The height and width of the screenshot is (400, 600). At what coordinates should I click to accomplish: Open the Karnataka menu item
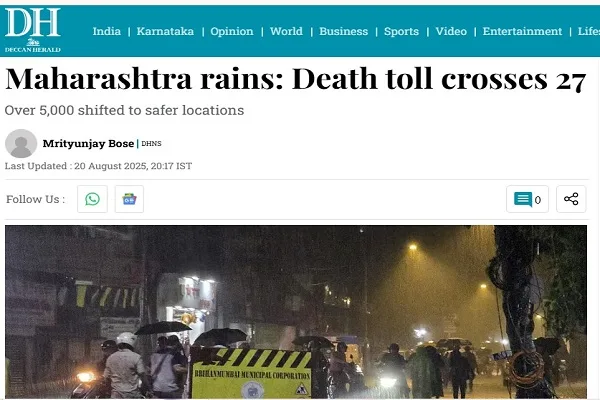[x=165, y=31]
